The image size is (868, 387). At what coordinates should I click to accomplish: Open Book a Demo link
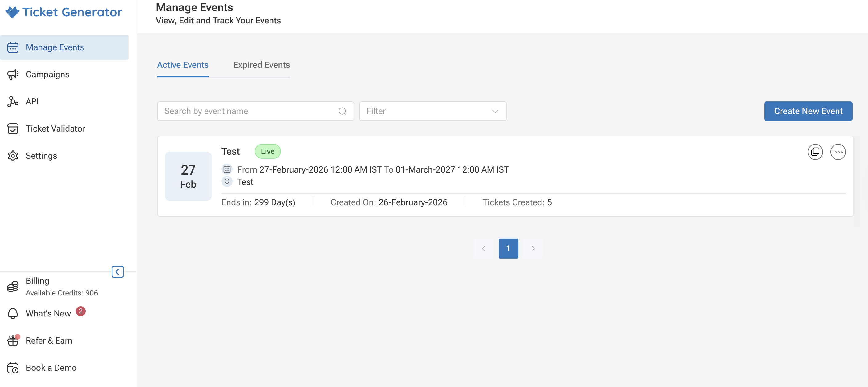tap(51, 368)
